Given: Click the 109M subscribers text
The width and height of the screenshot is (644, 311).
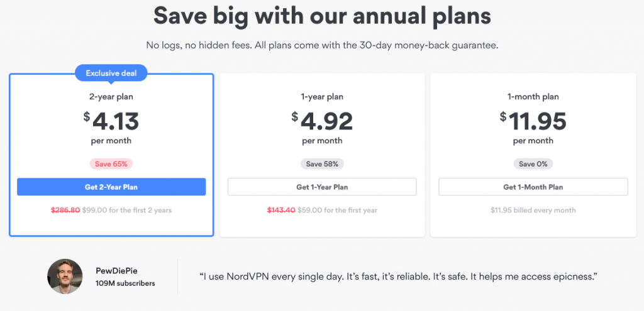Looking at the screenshot, I should [x=125, y=283].
